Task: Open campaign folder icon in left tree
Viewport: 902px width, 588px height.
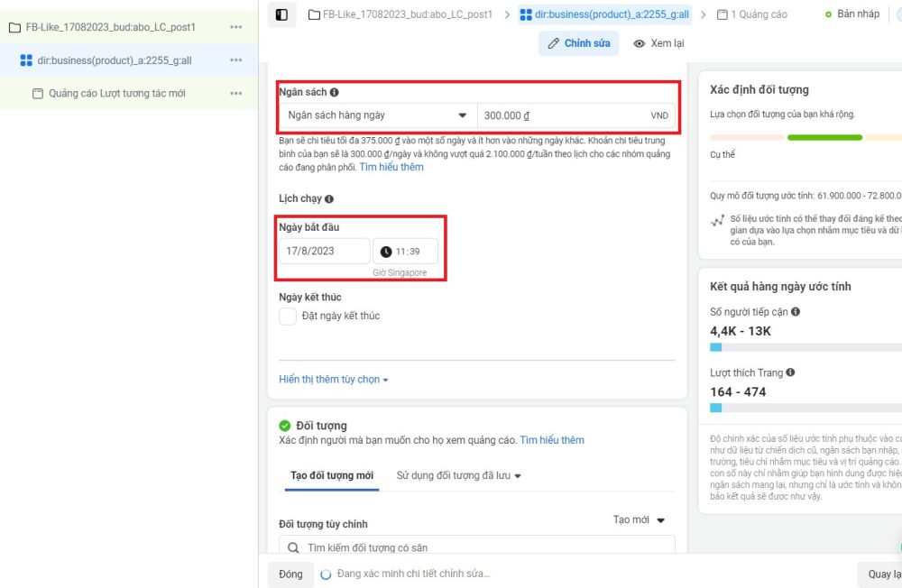Action: coord(15,27)
